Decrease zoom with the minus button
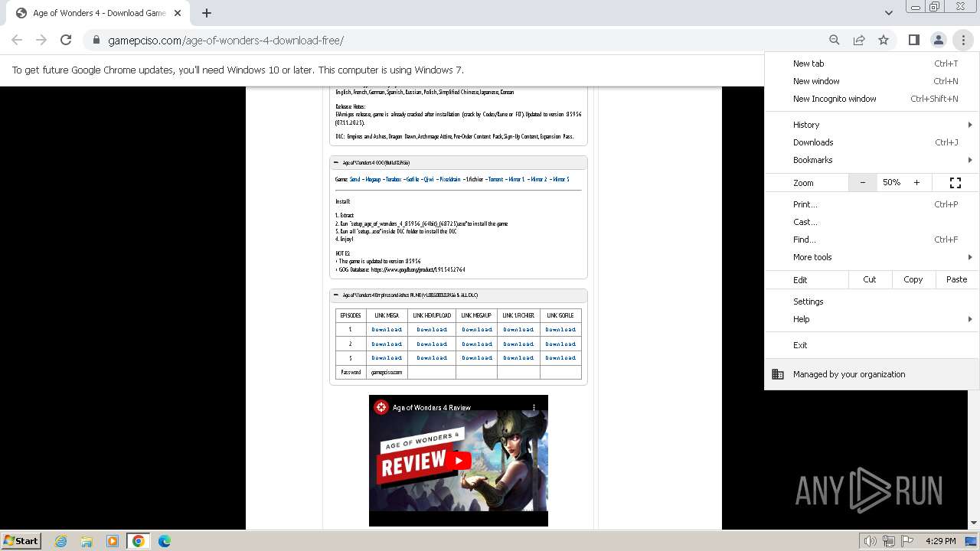The height and width of the screenshot is (551, 980). point(863,183)
